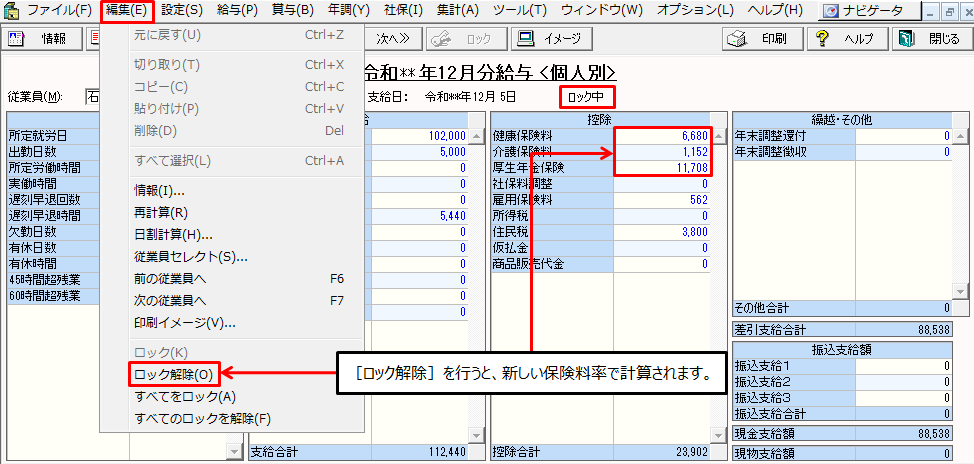Click the 閉じる close toolbar button
Screen dimensions: 974x464
pos(930,40)
